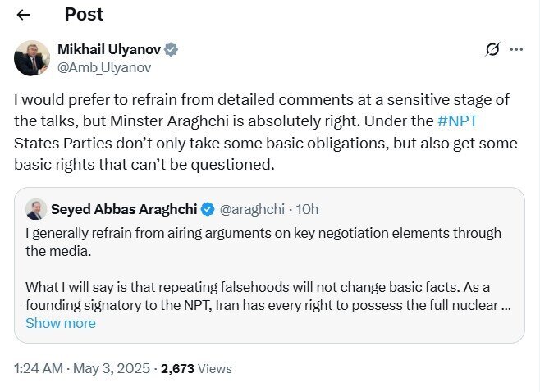Click the 1:24 AM · May 3, 2025 timestamp

[82, 369]
